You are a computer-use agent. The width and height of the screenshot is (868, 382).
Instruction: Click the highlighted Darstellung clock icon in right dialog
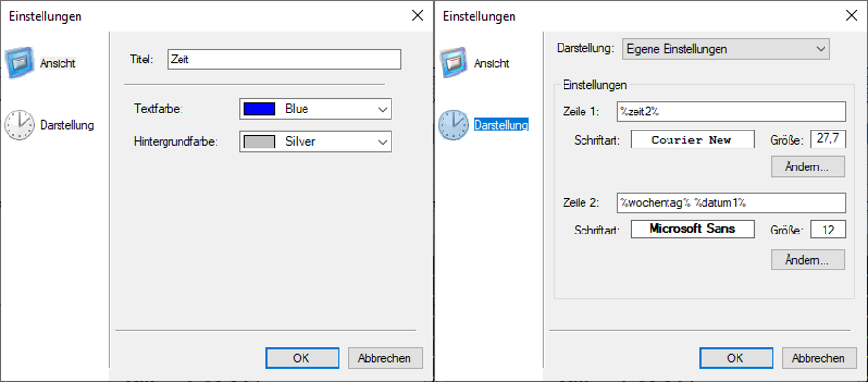pos(454,124)
